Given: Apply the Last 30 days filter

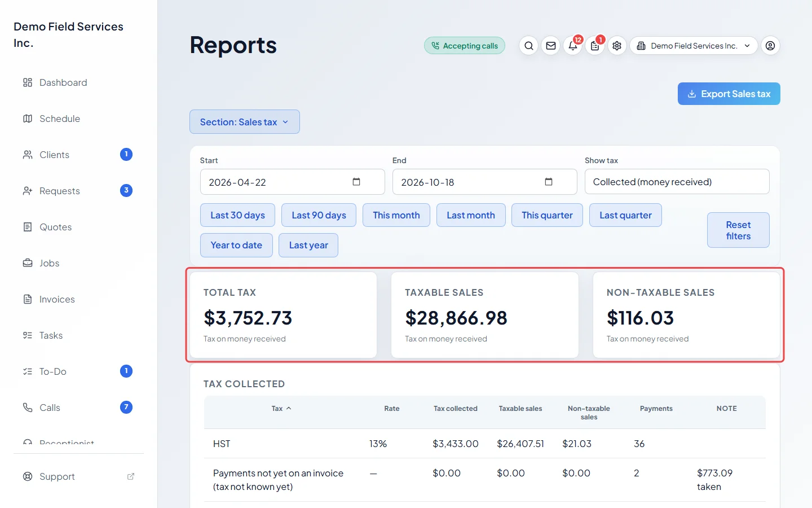Looking at the screenshot, I should point(237,215).
